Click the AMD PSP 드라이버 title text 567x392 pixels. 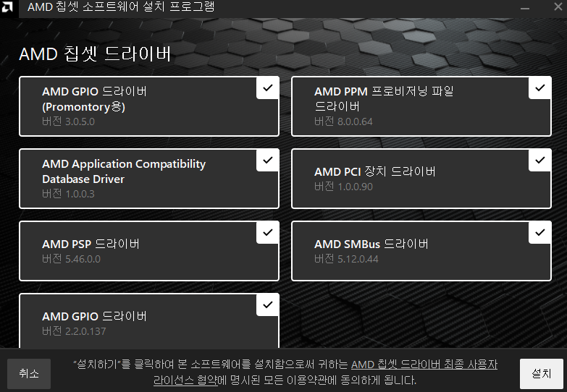[x=91, y=244]
